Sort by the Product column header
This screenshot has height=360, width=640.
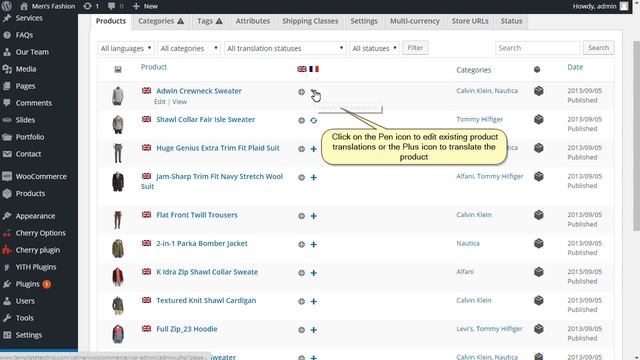tap(154, 67)
